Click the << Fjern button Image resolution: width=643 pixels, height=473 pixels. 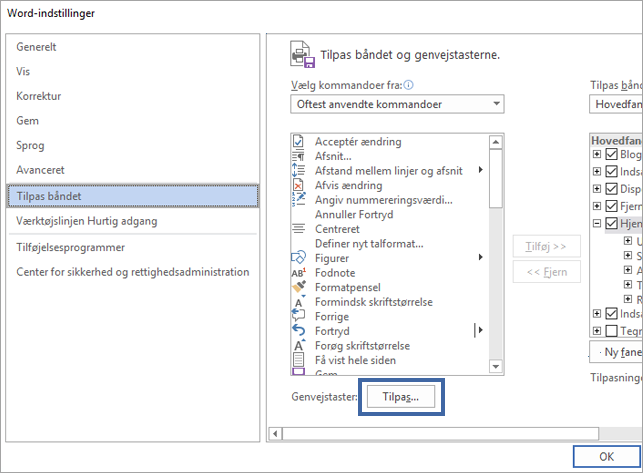[546, 272]
